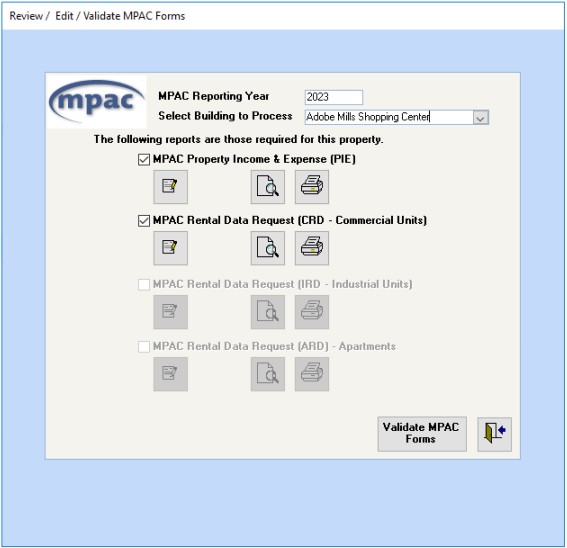Screen dimensions: 567x548
Task: Click the Validate MPAC Forms button
Action: click(422, 434)
